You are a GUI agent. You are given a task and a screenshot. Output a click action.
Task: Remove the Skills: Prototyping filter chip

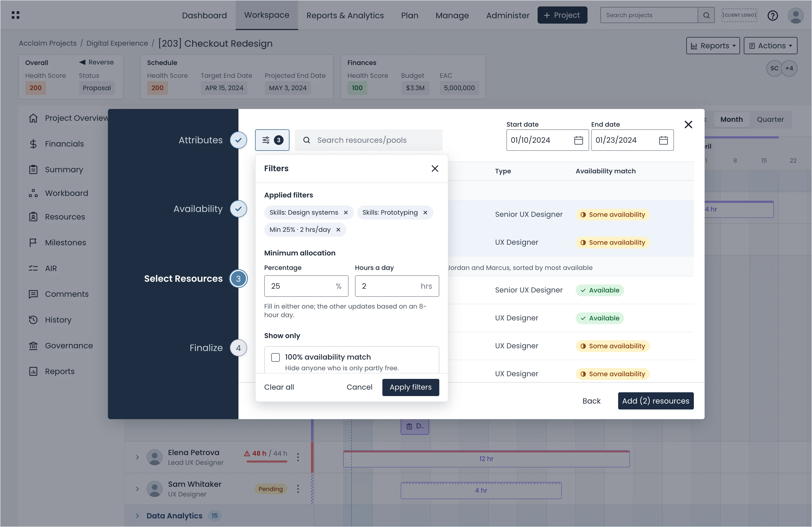point(425,213)
